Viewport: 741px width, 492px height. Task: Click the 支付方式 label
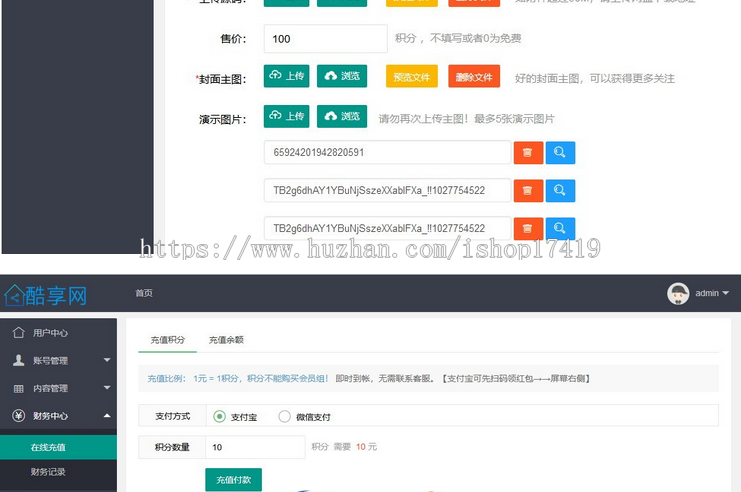coord(172,416)
